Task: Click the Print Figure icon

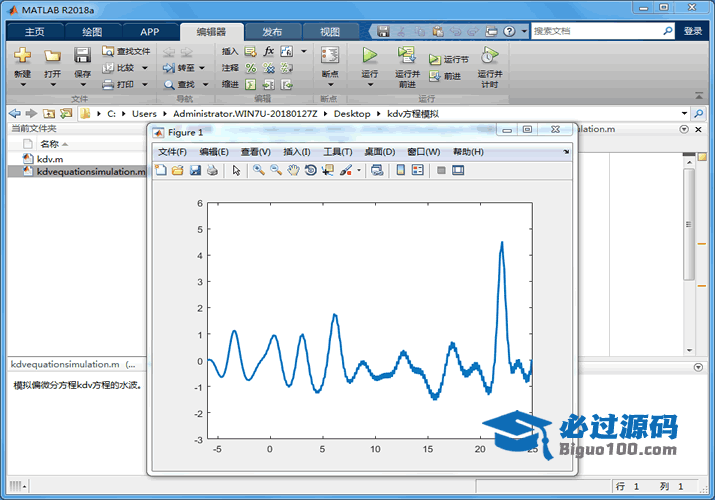Action: point(212,171)
